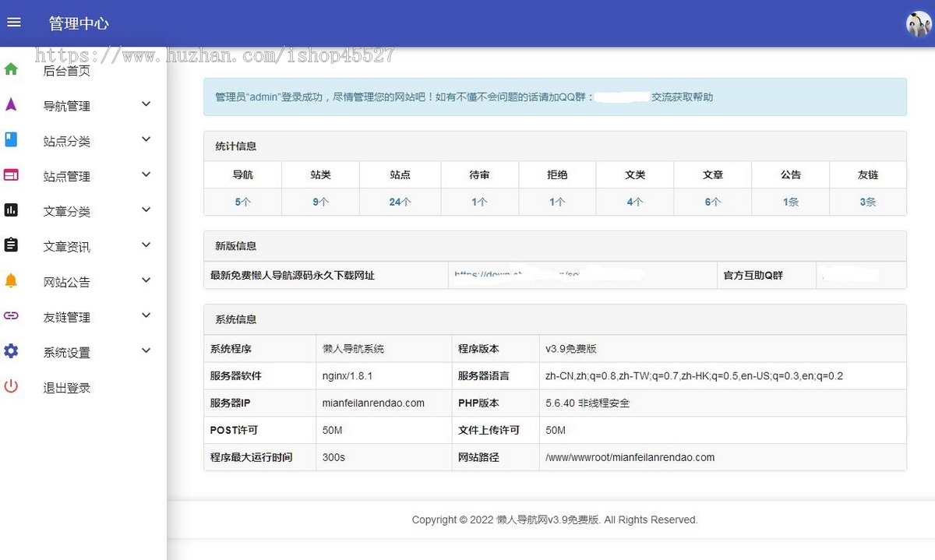
Task: Click the purple chain link icon
Action: coord(11,316)
